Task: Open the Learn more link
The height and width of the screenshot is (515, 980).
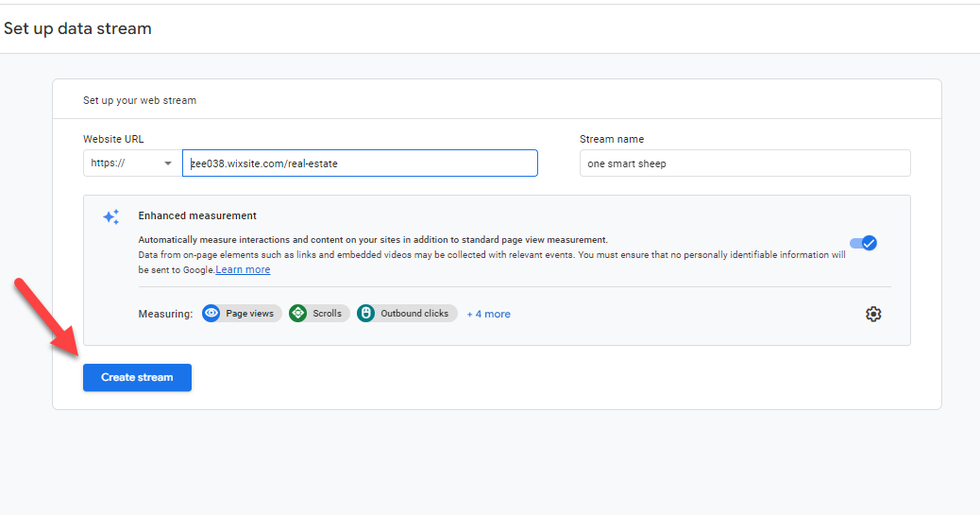Action: pos(244,269)
